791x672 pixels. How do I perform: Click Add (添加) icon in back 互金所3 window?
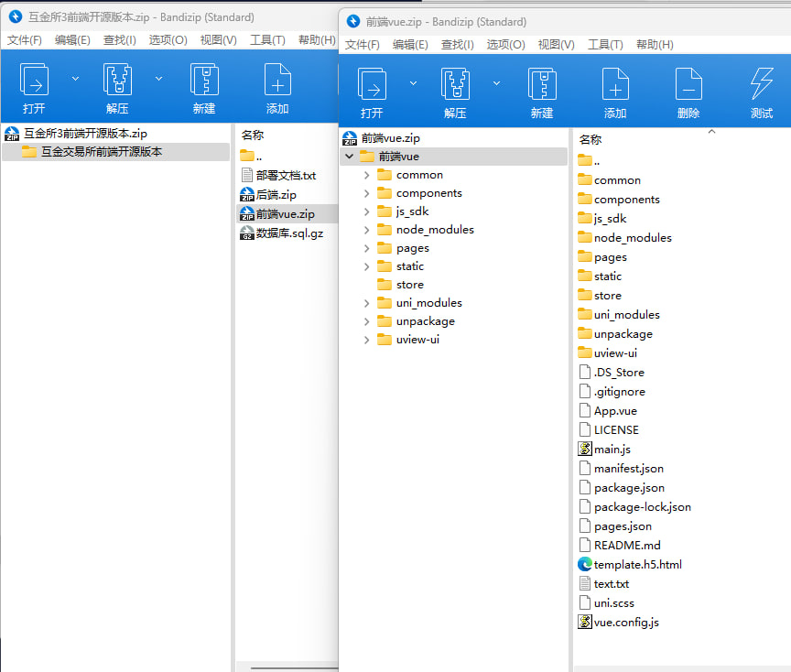pyautogui.click(x=277, y=80)
